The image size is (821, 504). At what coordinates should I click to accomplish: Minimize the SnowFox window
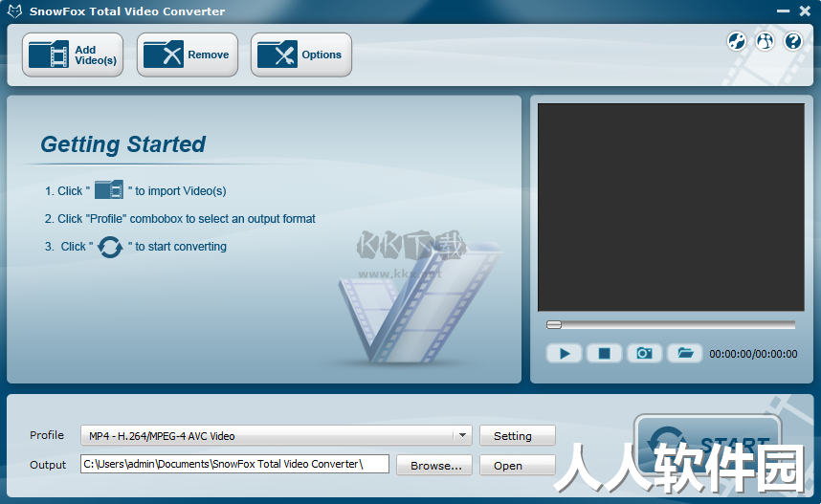click(x=784, y=11)
